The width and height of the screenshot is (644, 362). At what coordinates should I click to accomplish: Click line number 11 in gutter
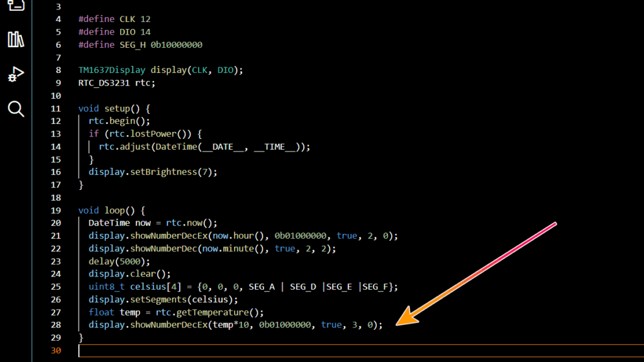56,109
